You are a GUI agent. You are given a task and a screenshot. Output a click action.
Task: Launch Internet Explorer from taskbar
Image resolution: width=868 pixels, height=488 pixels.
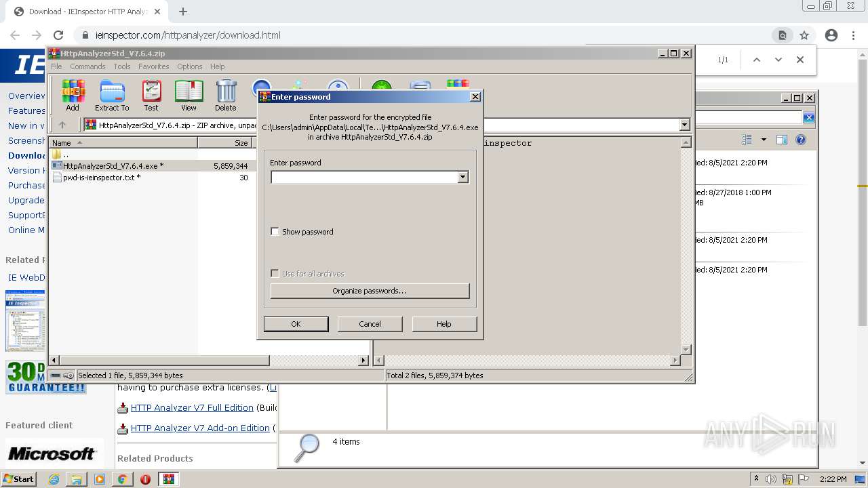click(x=54, y=479)
